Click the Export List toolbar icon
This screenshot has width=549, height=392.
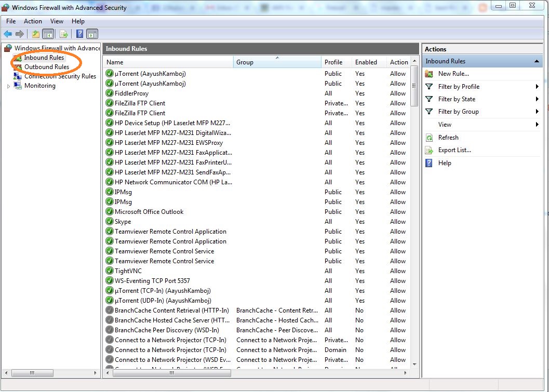pos(63,34)
